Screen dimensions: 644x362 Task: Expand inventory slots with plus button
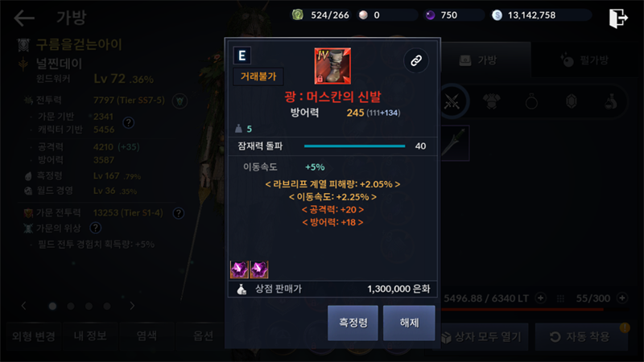(x=622, y=298)
